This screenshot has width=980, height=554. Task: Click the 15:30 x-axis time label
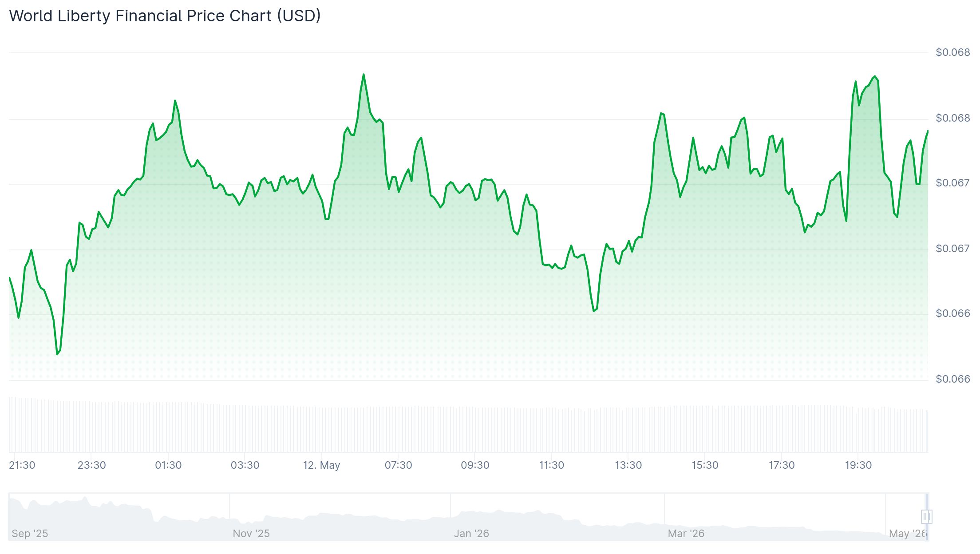pyautogui.click(x=705, y=465)
